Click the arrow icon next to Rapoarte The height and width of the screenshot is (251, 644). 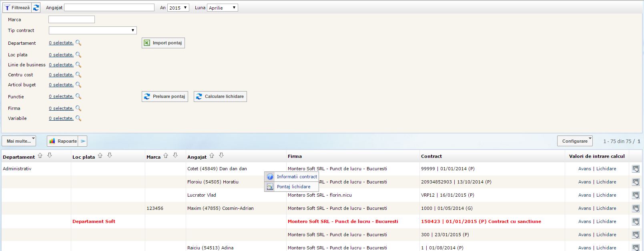(x=82, y=141)
